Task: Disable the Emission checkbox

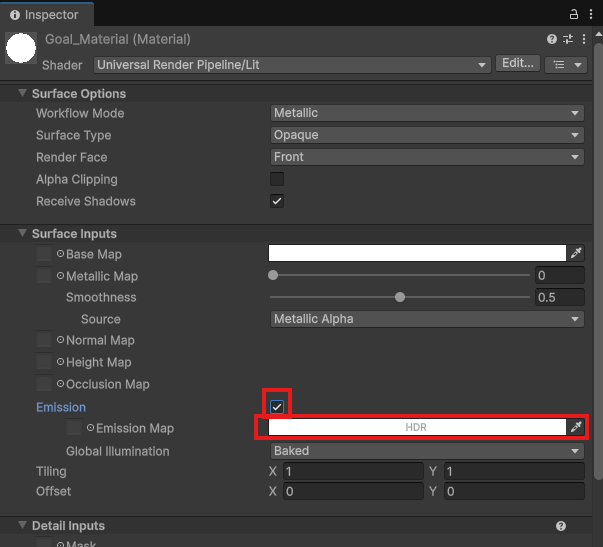Action: click(277, 406)
